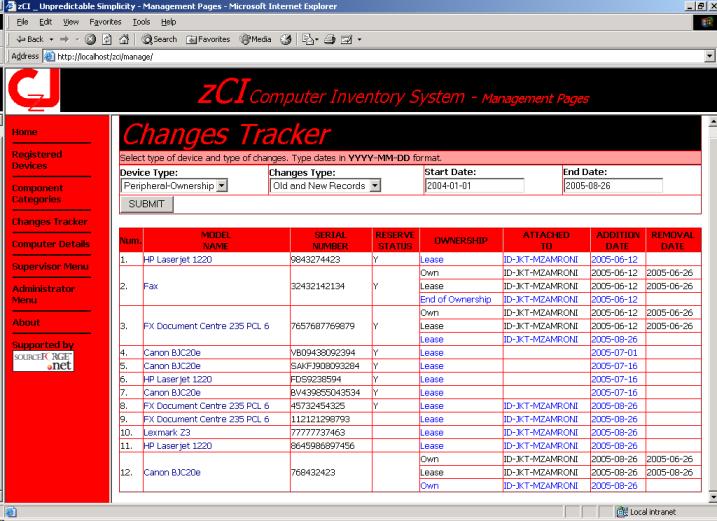717x521 pixels.
Task: Expand the Changes Type dropdown
Action: 375,185
